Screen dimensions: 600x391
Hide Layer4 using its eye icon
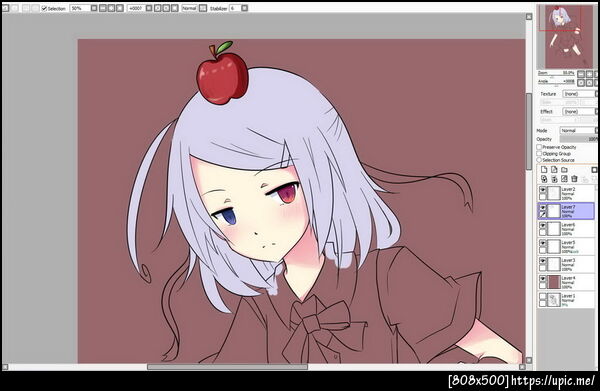coord(543,279)
